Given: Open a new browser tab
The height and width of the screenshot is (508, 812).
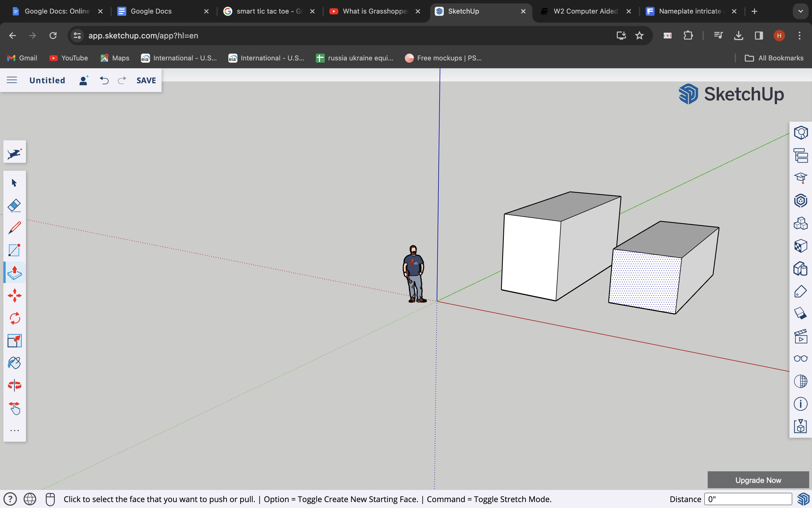Looking at the screenshot, I should (x=754, y=11).
